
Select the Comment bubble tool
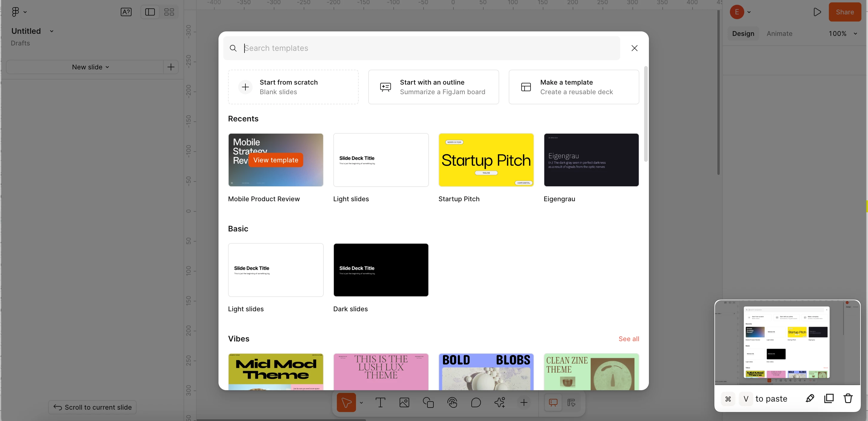pos(476,402)
